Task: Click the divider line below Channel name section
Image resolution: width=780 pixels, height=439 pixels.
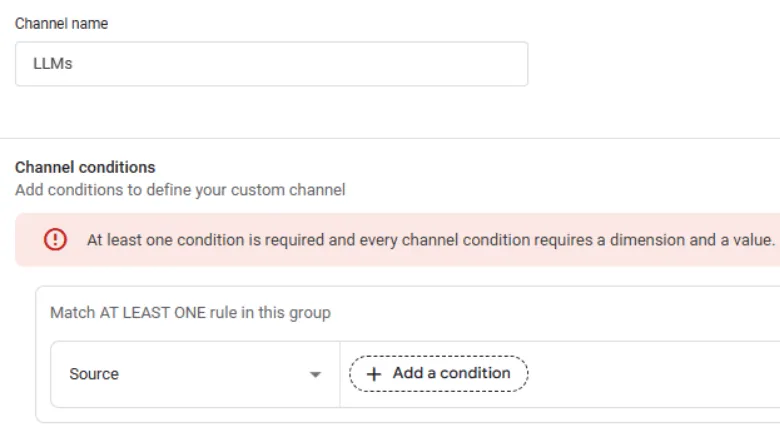Action: tap(390, 138)
